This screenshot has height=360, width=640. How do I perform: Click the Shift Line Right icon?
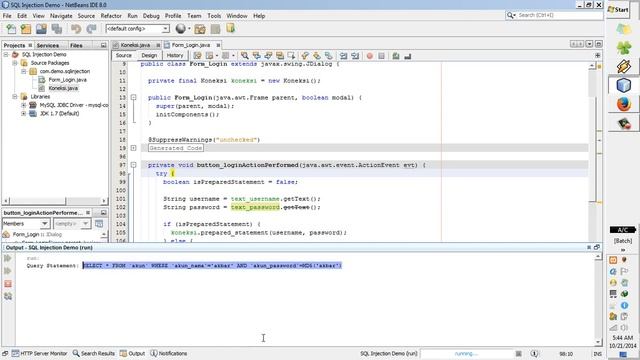click(x=355, y=56)
